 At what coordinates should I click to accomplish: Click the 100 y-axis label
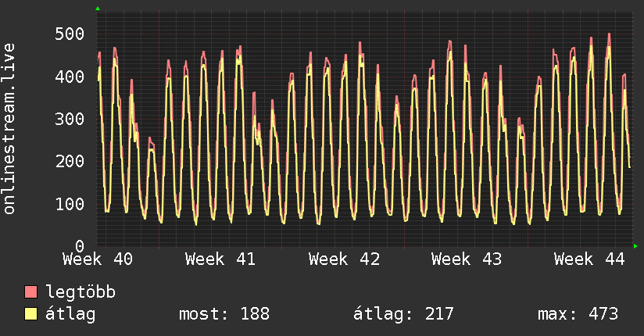click(x=70, y=204)
